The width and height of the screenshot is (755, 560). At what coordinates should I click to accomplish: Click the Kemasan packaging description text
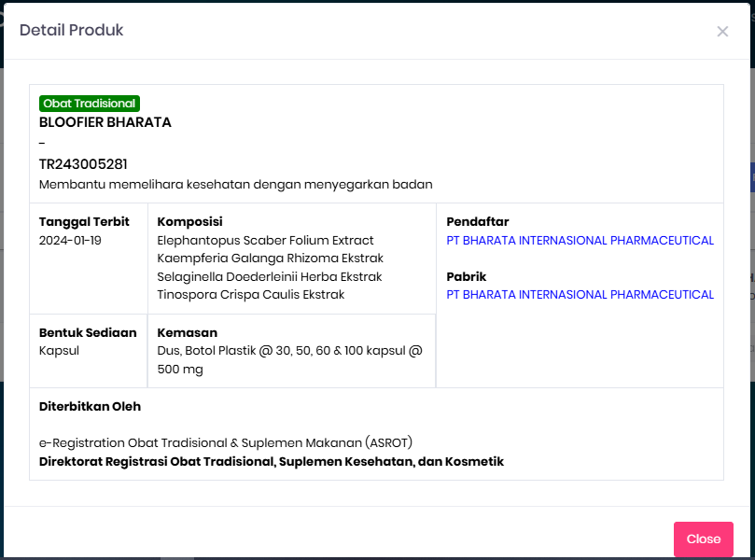[289, 360]
